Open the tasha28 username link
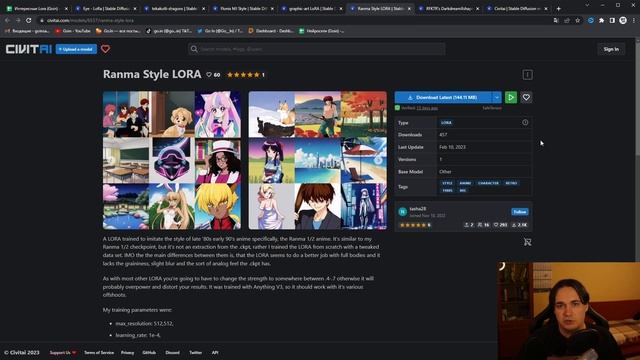The width and height of the screenshot is (640, 360). tap(418, 209)
